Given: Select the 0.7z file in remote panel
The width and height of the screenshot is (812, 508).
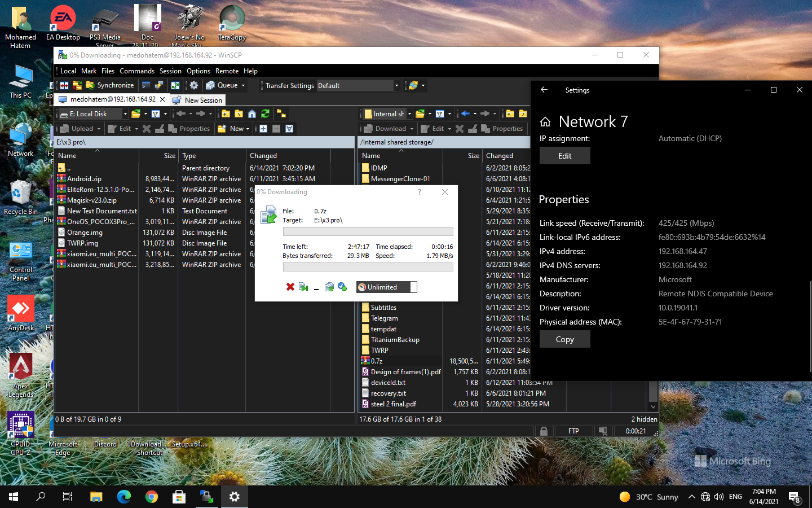Looking at the screenshot, I should [376, 361].
